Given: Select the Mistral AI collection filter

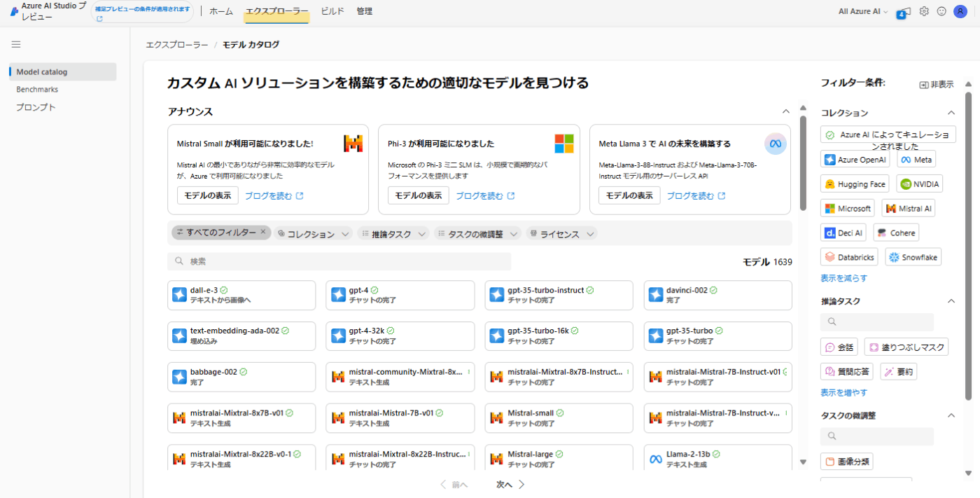Looking at the screenshot, I should tap(908, 209).
